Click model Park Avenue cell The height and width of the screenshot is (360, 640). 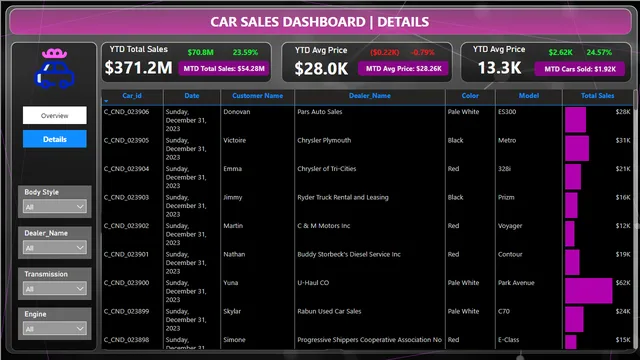click(516, 282)
